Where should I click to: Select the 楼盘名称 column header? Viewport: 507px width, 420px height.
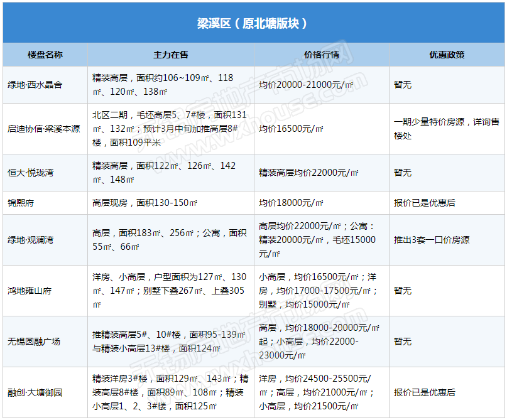click(45, 55)
